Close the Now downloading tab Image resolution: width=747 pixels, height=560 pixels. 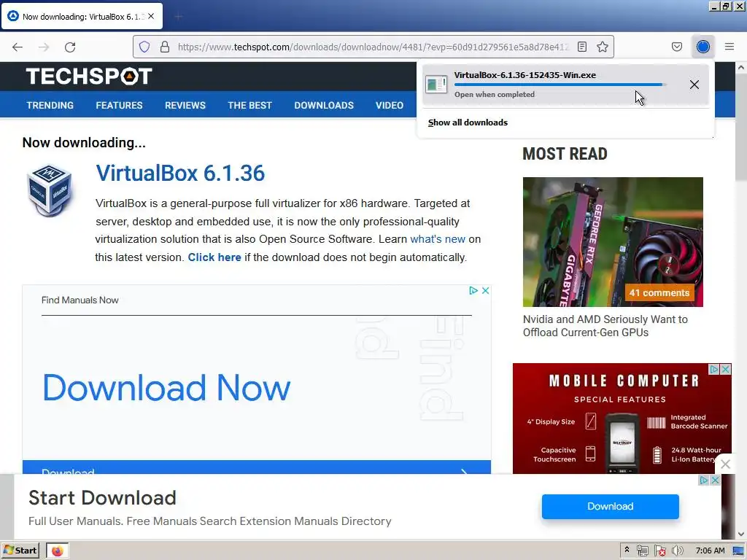coord(151,16)
